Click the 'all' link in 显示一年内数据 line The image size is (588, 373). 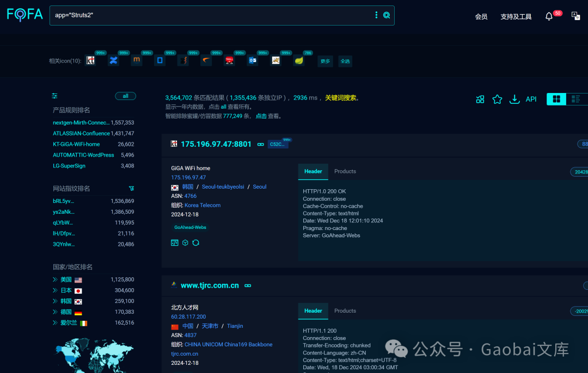pyautogui.click(x=224, y=107)
